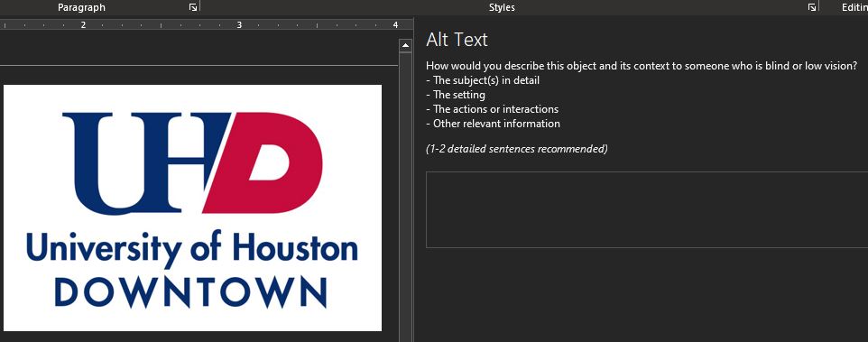This screenshot has height=342, width=868.
Task: Click the alt text description input box
Action: click(x=647, y=209)
